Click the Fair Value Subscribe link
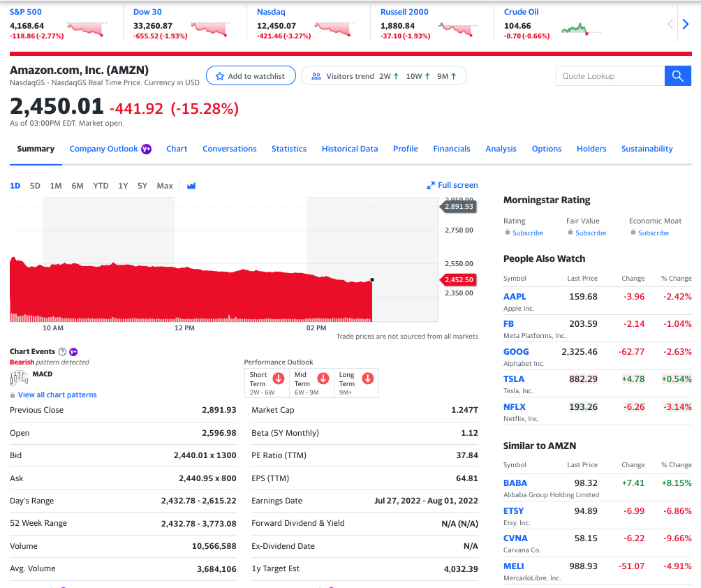The image size is (701, 588). pyautogui.click(x=591, y=233)
